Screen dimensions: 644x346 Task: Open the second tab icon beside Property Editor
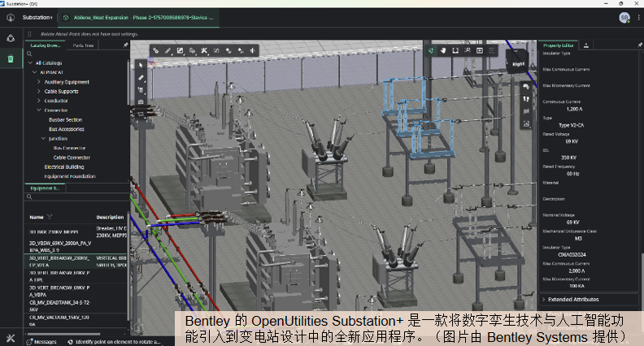coord(586,45)
